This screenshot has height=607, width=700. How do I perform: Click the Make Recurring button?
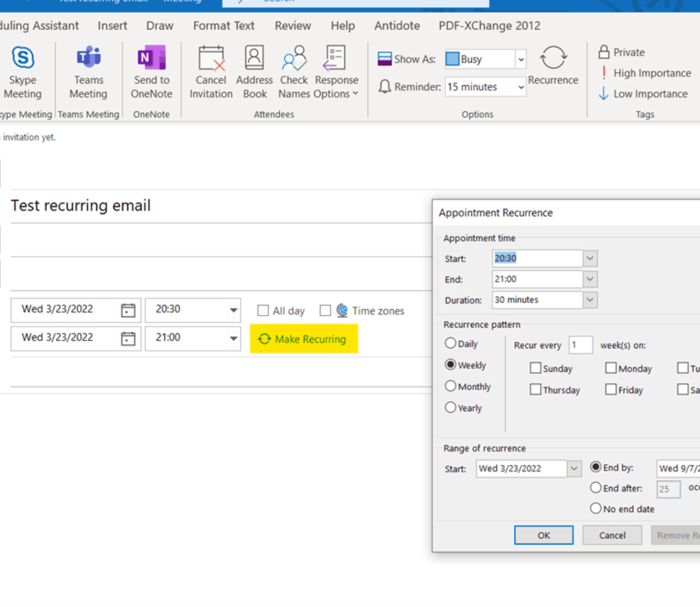[304, 339]
